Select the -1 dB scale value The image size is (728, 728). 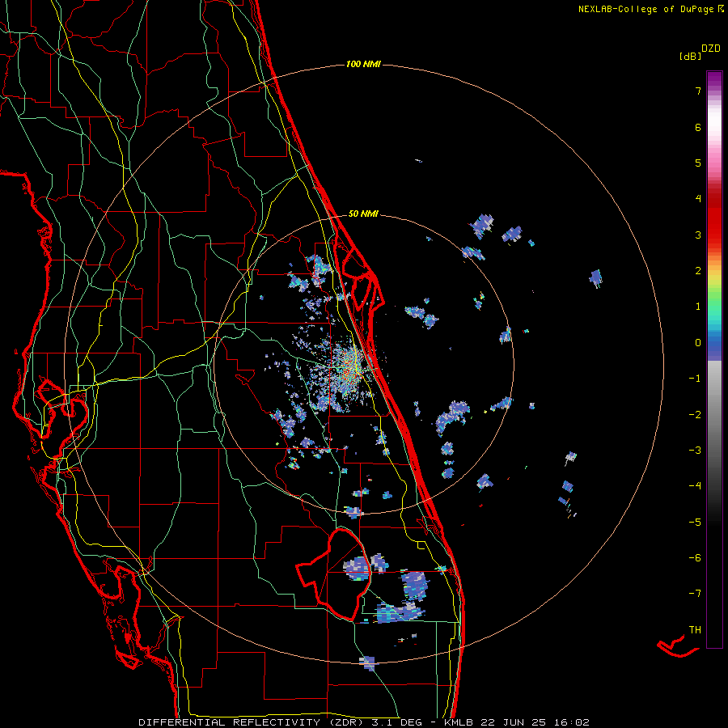pos(695,379)
